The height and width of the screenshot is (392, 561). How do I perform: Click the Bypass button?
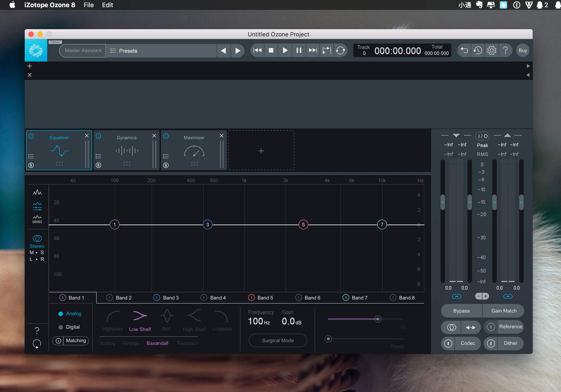pyautogui.click(x=461, y=311)
